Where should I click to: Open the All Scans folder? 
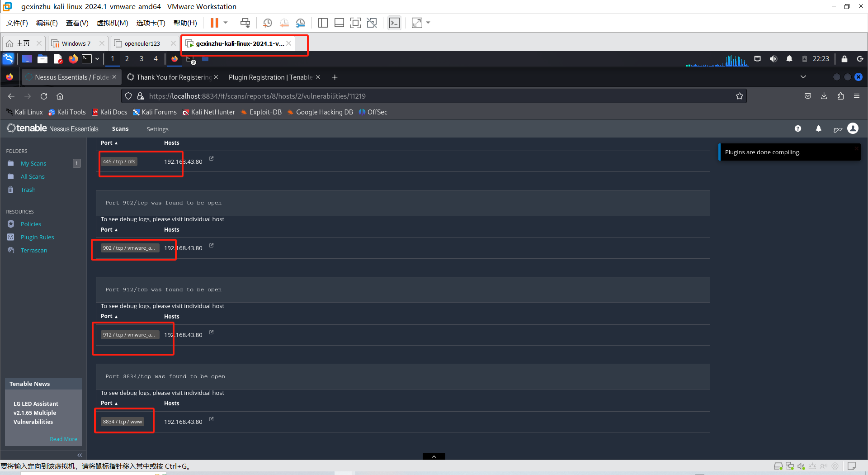tap(33, 177)
